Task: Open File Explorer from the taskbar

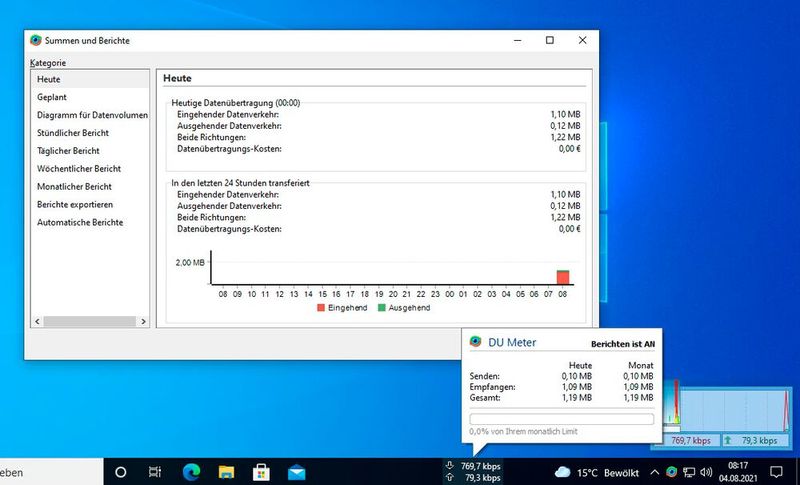Action: point(227,471)
